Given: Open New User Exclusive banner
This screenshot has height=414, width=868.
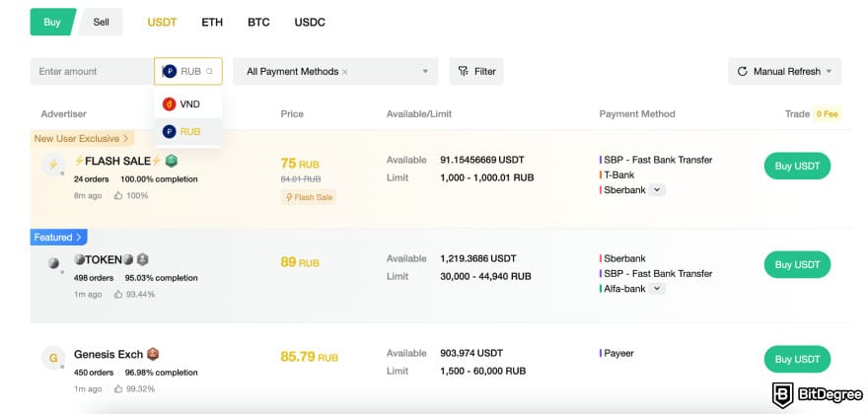Looking at the screenshot, I should (x=82, y=138).
